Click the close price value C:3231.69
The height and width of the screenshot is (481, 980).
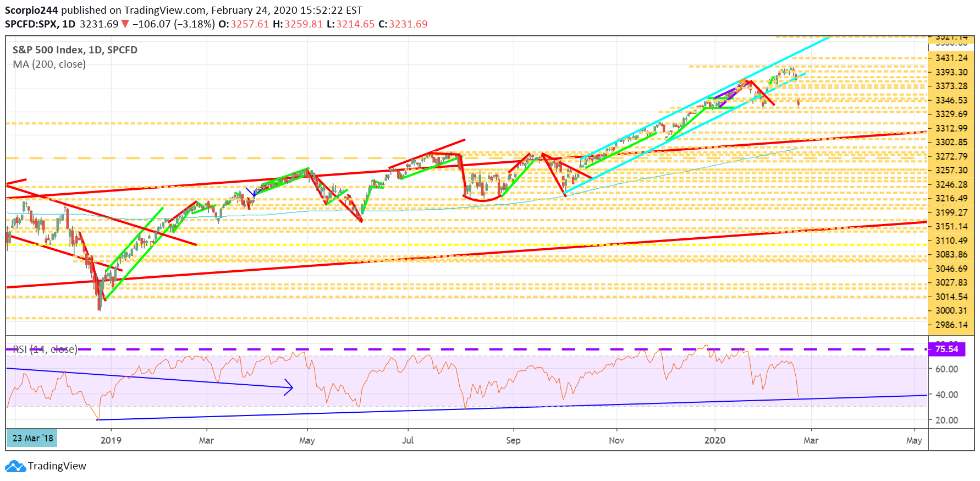tap(403, 24)
